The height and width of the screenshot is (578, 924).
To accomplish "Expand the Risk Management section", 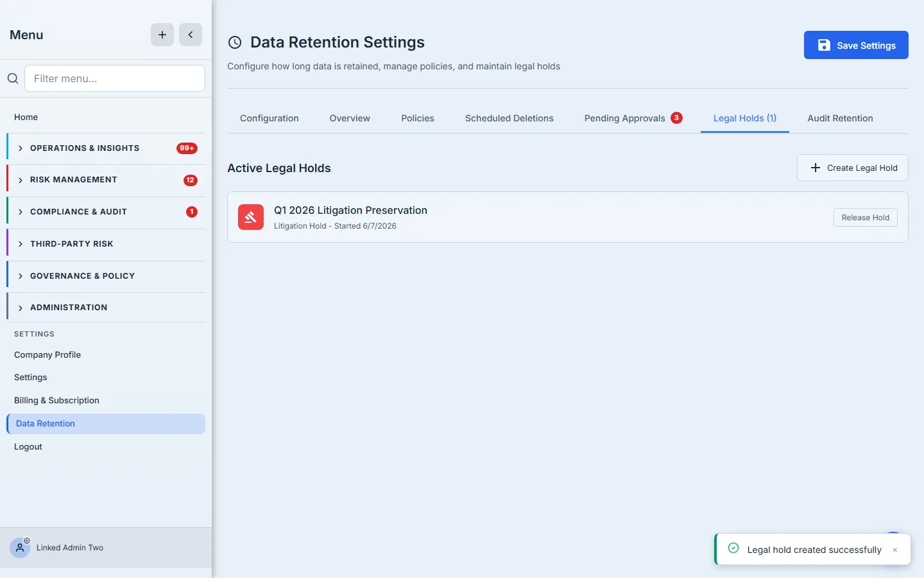I will 106,180.
